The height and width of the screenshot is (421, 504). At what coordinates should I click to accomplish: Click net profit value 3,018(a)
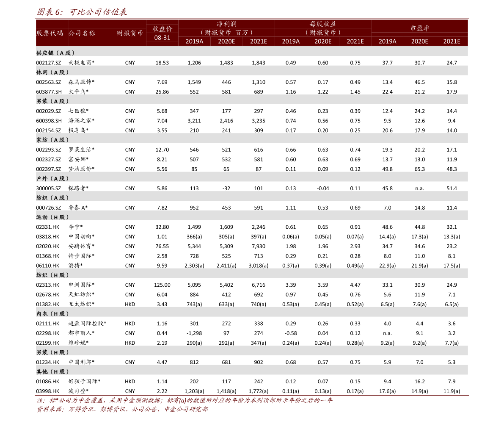[259, 266]
